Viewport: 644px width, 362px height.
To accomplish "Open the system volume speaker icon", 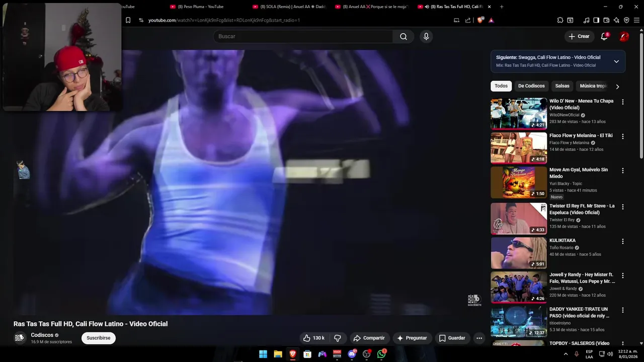I will [x=610, y=354].
